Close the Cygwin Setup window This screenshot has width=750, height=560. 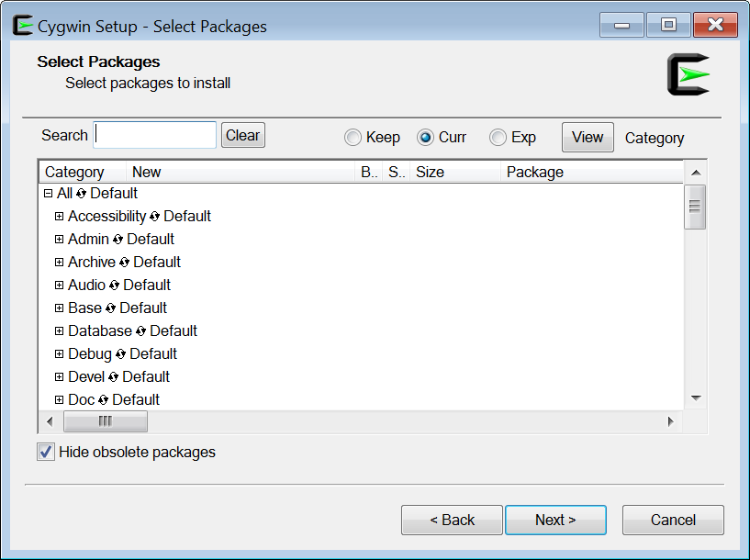[x=715, y=25]
